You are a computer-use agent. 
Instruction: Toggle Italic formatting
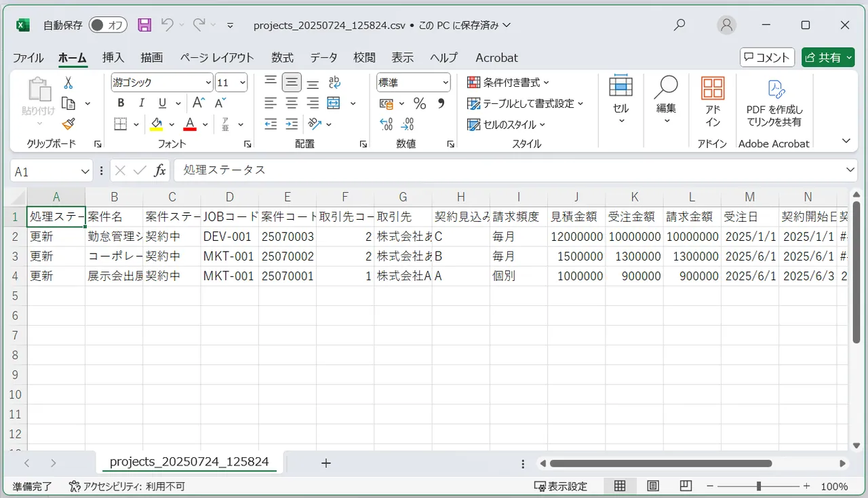click(x=141, y=103)
